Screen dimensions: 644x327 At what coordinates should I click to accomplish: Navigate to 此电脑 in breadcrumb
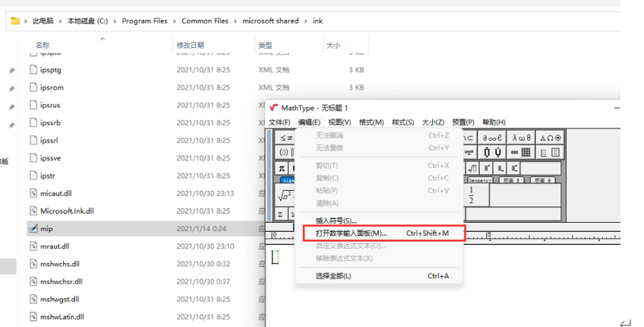(43, 21)
